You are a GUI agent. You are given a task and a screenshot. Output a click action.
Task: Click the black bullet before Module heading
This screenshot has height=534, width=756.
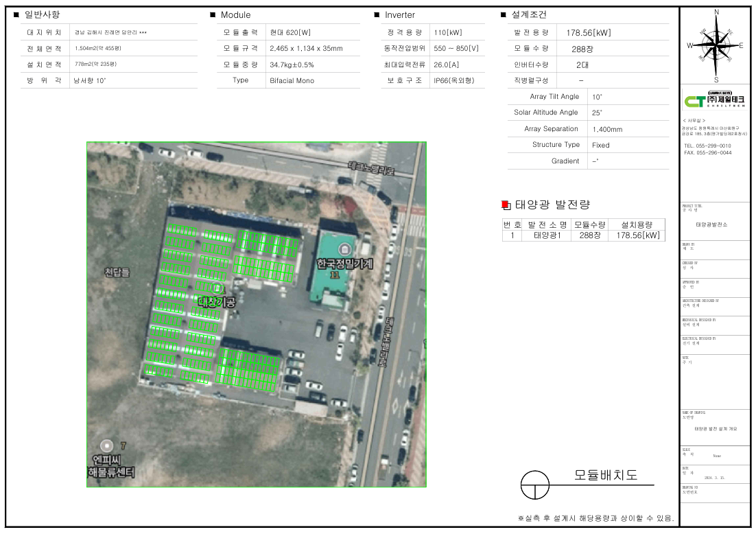(213, 15)
